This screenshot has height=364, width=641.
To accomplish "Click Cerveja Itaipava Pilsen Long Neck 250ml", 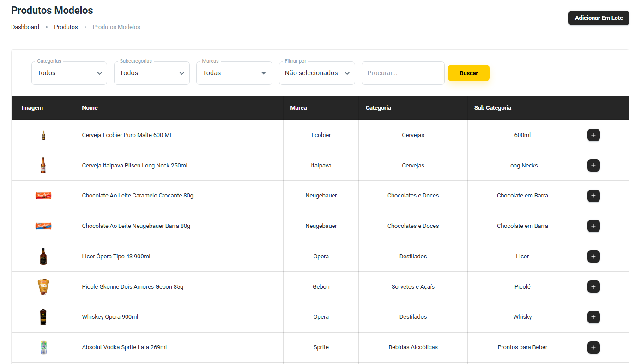I will point(135,166).
